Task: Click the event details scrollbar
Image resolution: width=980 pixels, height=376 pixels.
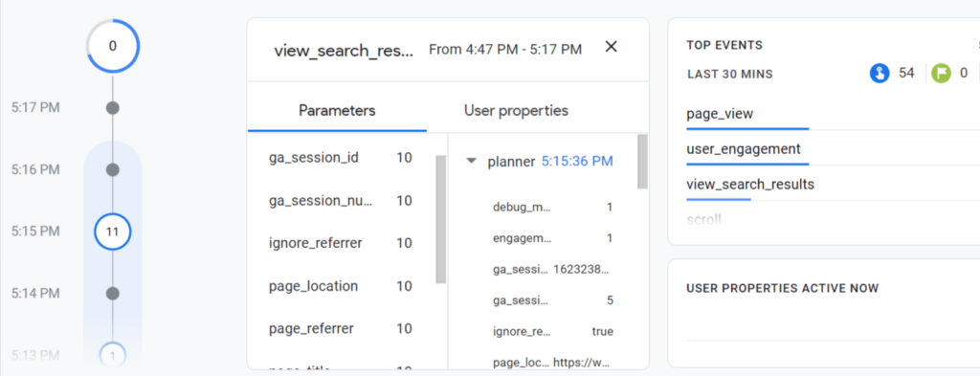Action: click(642, 161)
